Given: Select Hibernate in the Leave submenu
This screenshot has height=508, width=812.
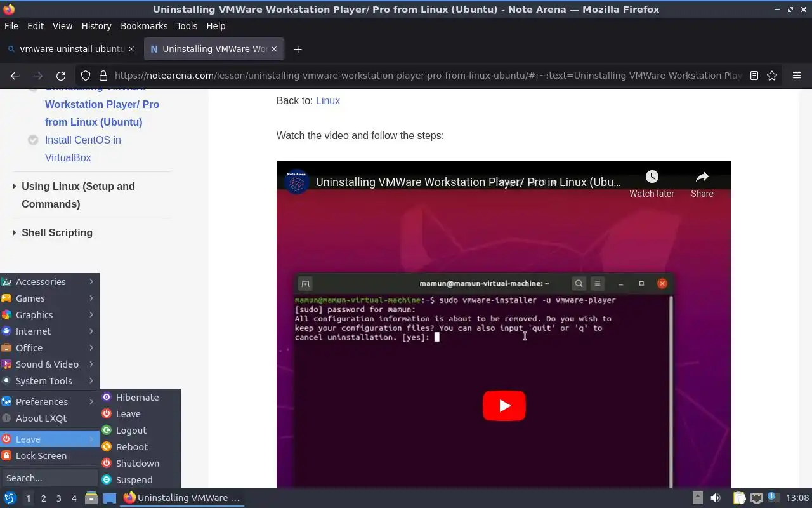Looking at the screenshot, I should tap(140, 398).
